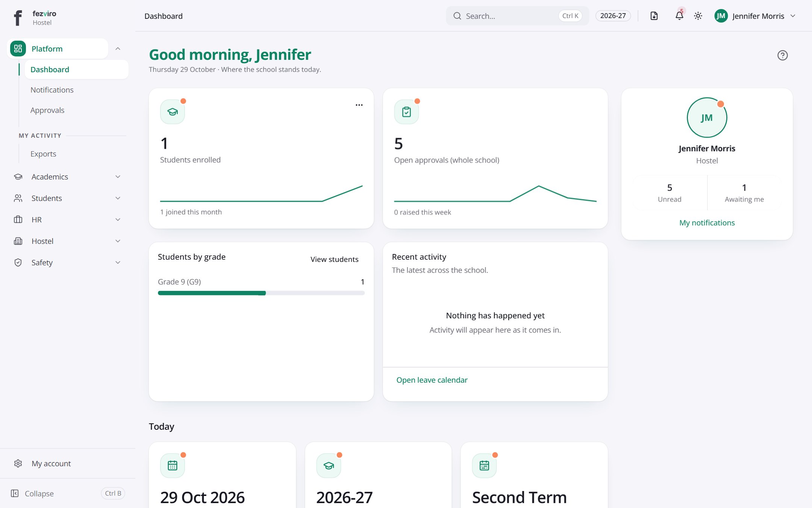The width and height of the screenshot is (812, 508).
Task: Click the graduation cap icon on Students enrolled card
Action: [x=173, y=112]
